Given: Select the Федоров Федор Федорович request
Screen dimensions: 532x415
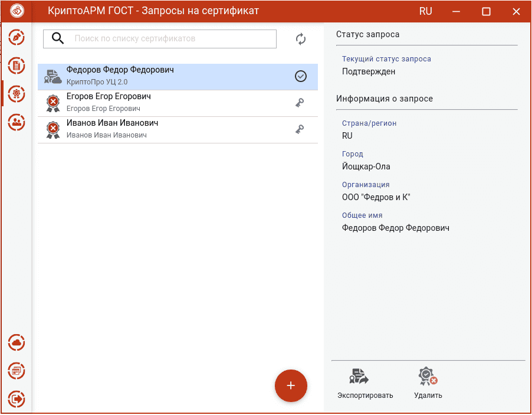Looking at the screenshot, I should [x=178, y=77].
